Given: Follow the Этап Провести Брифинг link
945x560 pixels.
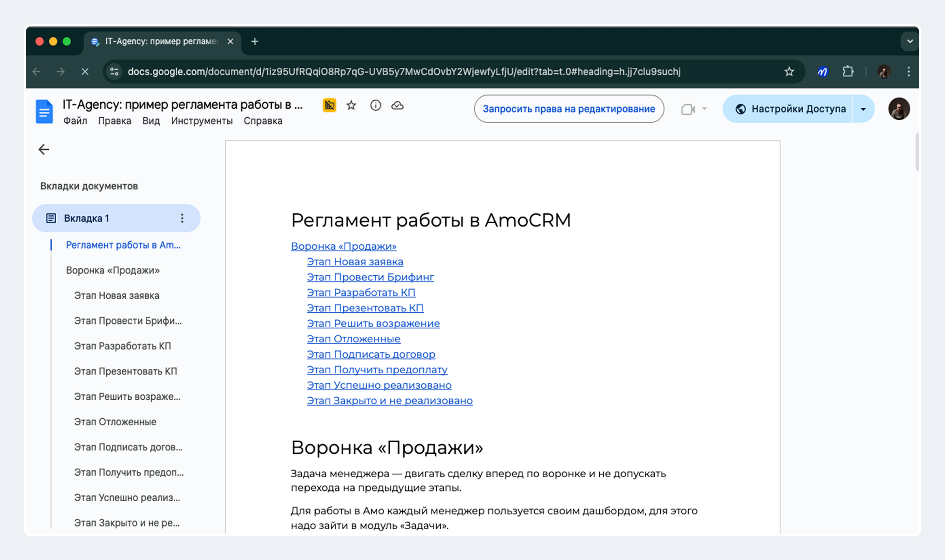Looking at the screenshot, I should pos(371,277).
